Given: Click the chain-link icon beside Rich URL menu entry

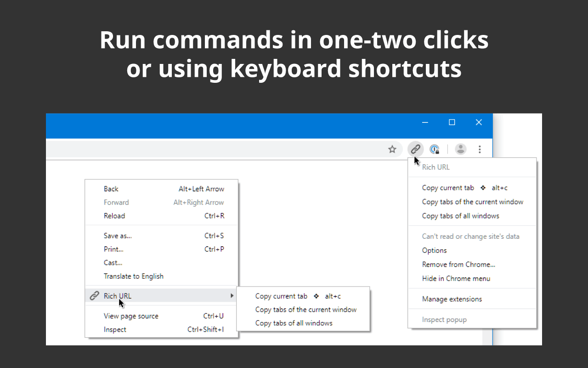Looking at the screenshot, I should coord(94,296).
